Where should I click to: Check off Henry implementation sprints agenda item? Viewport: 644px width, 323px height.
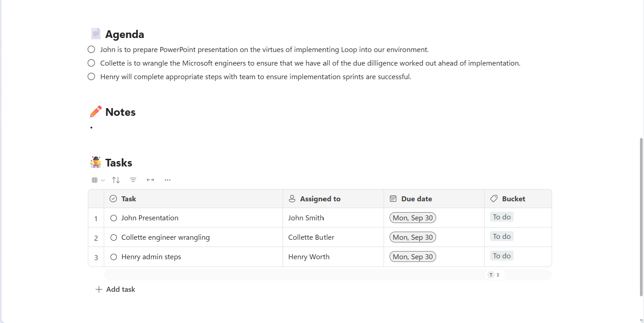tap(91, 76)
